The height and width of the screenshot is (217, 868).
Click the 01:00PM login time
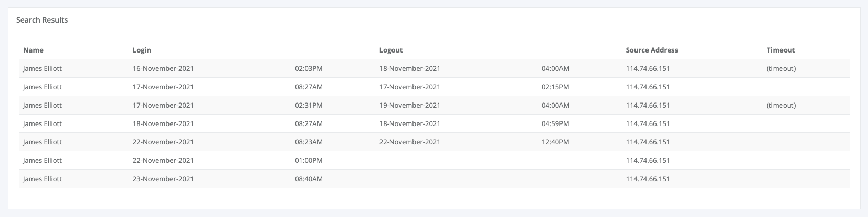[x=309, y=160]
